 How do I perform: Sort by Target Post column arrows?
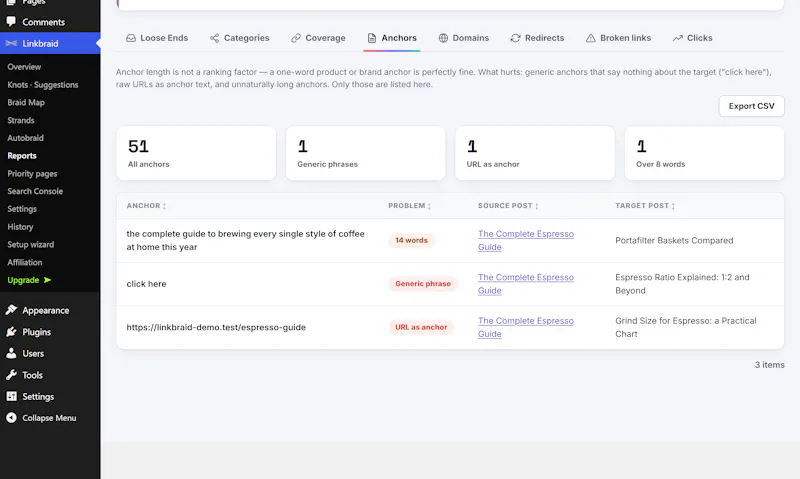[x=673, y=206]
